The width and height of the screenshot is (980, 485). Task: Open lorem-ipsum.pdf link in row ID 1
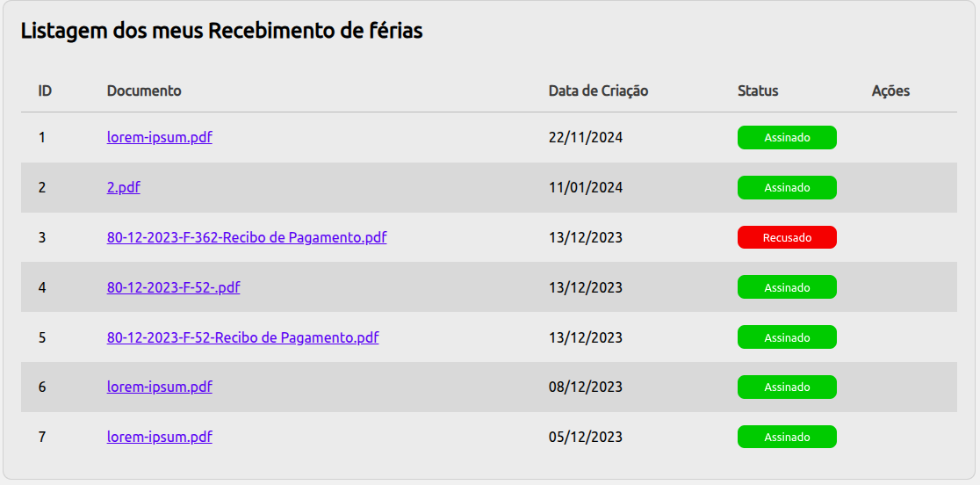pyautogui.click(x=159, y=137)
